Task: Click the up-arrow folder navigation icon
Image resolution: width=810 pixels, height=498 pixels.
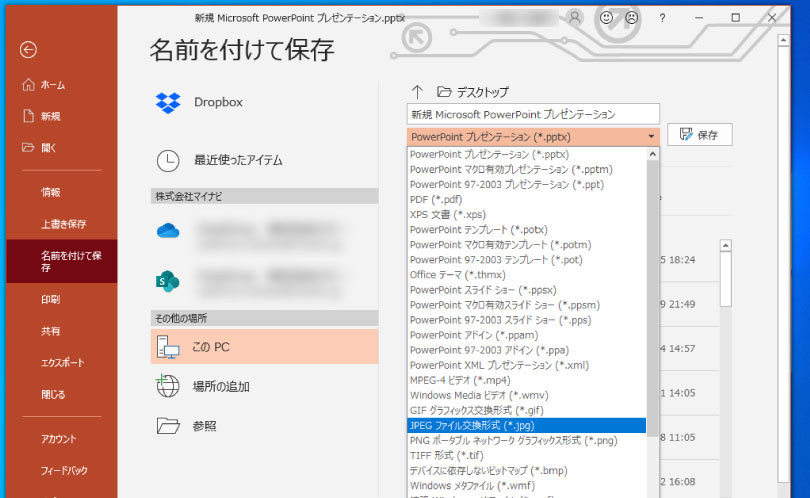Action: 418,92
